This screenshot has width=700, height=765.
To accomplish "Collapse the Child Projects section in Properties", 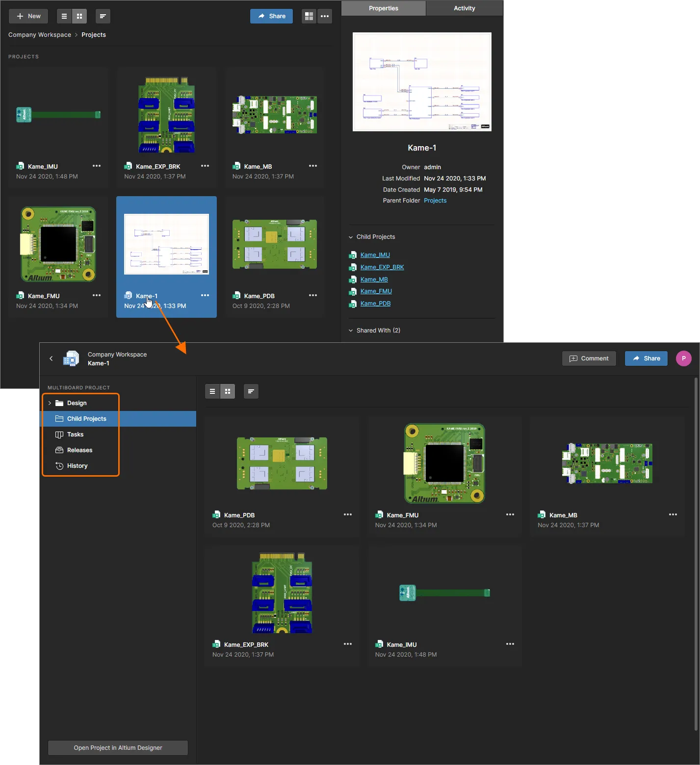I will tap(351, 237).
